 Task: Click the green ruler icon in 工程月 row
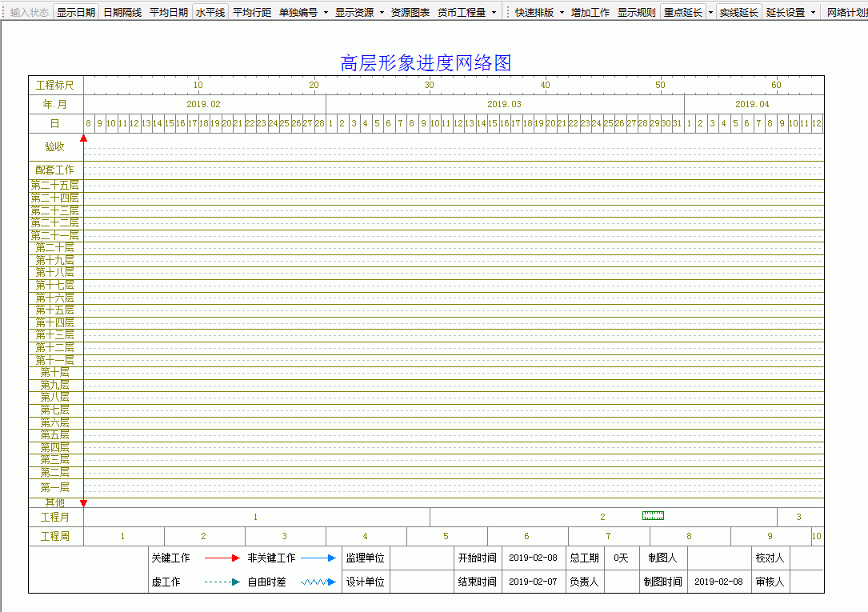(x=654, y=516)
